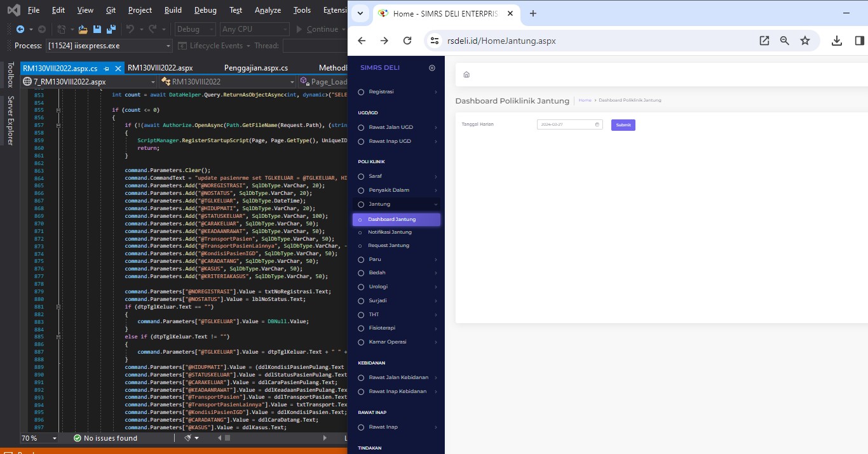Viewport: 868px width, 454px height.
Task: Open the Debug menu
Action: pos(205,10)
